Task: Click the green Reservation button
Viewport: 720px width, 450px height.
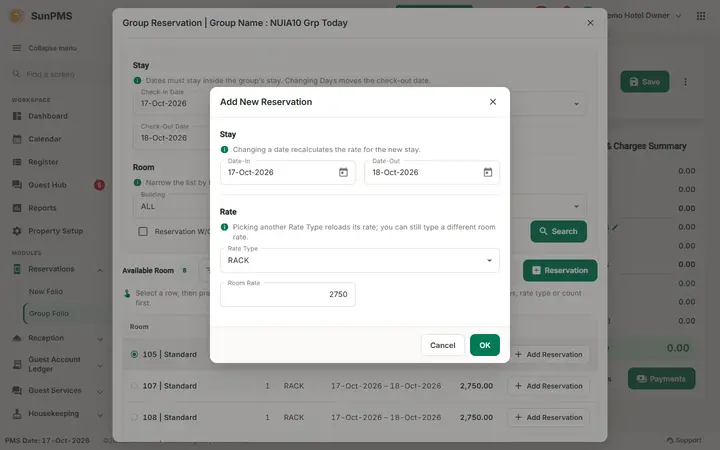Action: [x=560, y=270]
